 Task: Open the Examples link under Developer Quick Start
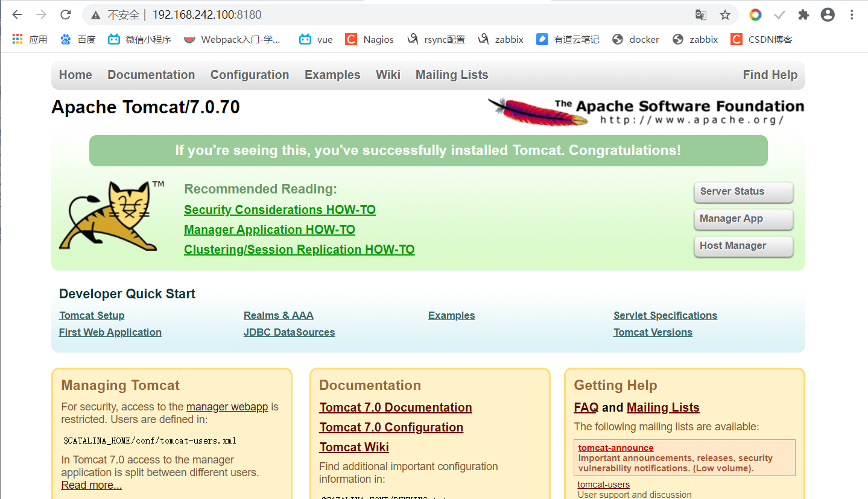[x=452, y=315]
